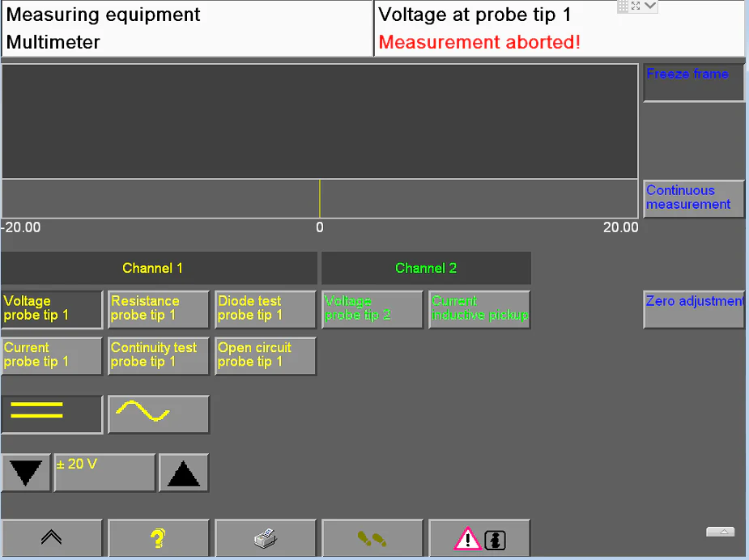749x560 pixels.
Task: Click the yellow zero marker on scale bar
Action: (320, 199)
